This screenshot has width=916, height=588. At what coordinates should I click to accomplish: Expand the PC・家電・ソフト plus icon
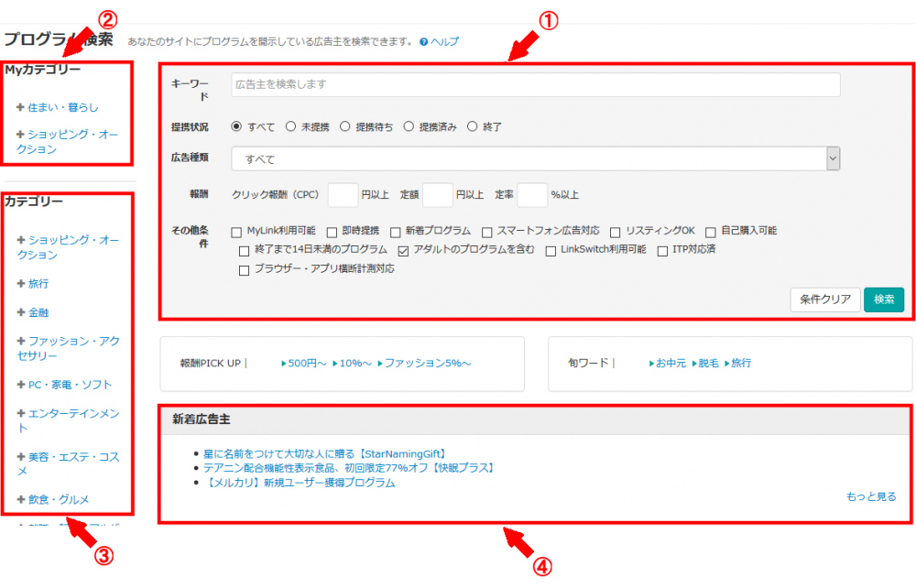21,385
